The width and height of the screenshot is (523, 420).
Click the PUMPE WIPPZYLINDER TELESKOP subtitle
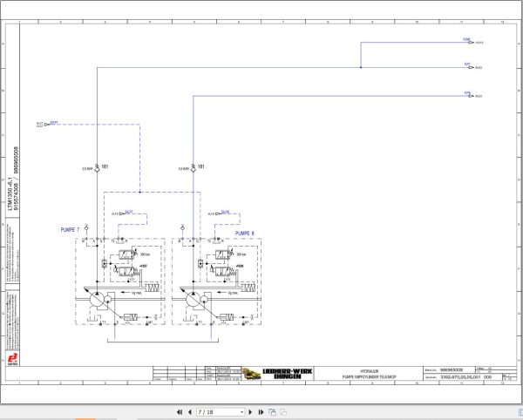(370, 377)
